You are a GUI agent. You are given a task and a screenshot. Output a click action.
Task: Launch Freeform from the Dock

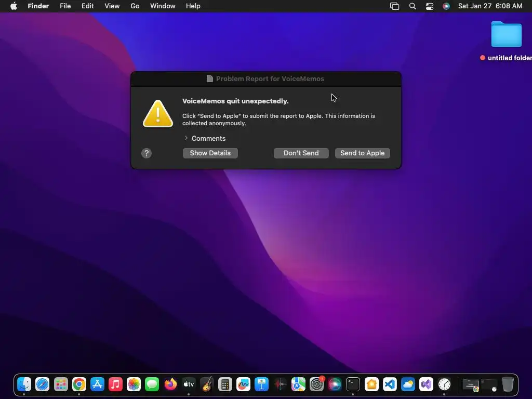pyautogui.click(x=243, y=384)
